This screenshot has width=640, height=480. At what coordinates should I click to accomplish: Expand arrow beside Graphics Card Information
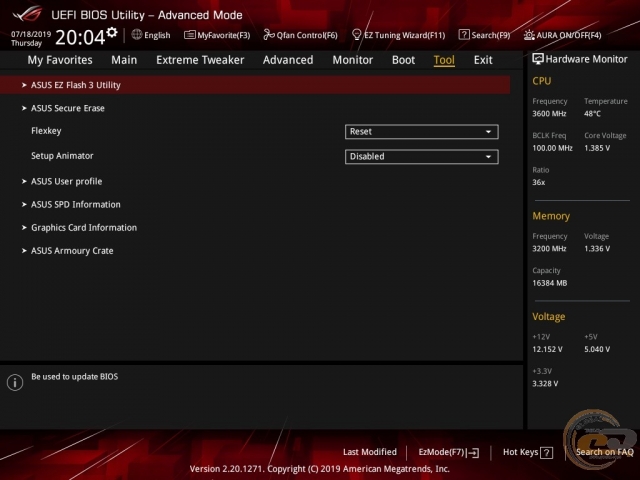[24, 227]
